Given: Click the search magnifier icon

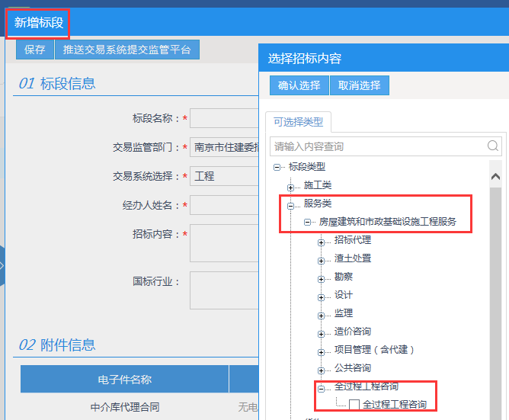Looking at the screenshot, I should pyautogui.click(x=493, y=146).
